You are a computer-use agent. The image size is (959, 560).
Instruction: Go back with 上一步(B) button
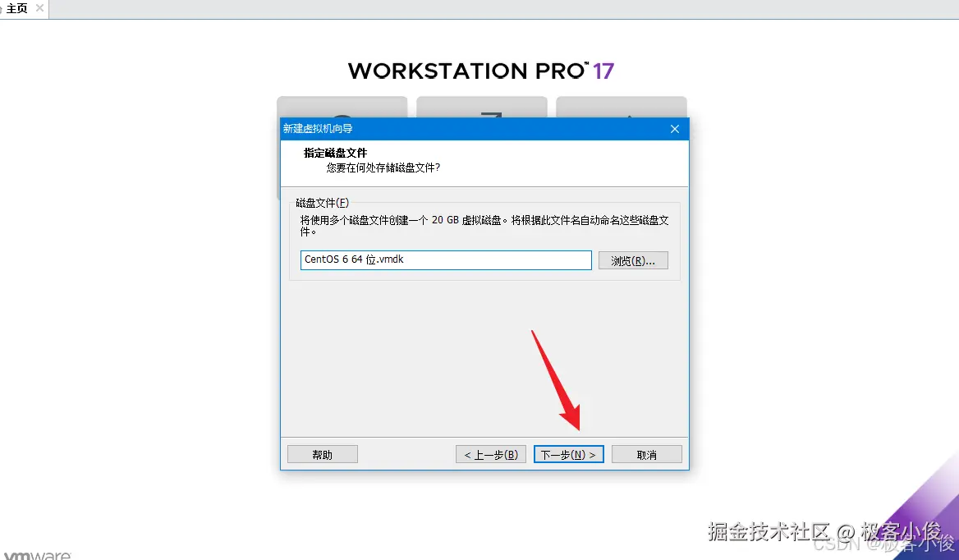[x=490, y=454]
